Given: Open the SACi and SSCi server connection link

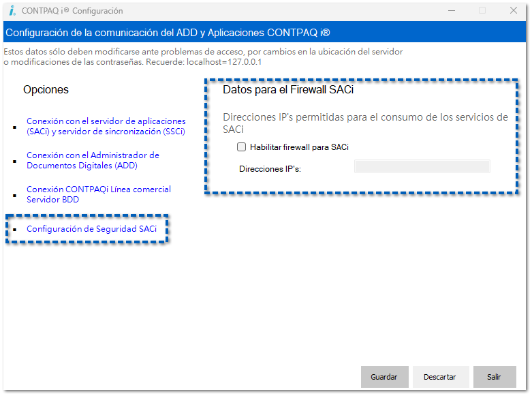Looking at the screenshot, I should click(x=106, y=126).
